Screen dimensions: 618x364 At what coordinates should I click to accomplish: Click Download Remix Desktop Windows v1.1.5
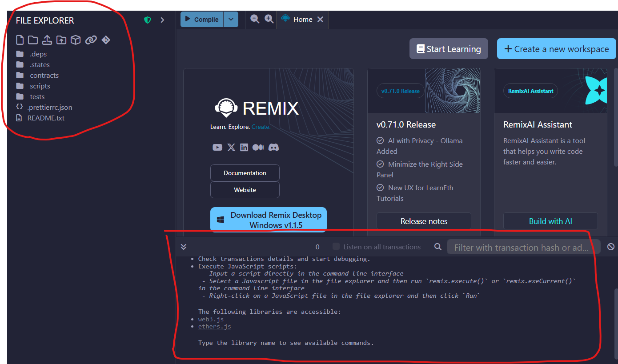tap(269, 220)
